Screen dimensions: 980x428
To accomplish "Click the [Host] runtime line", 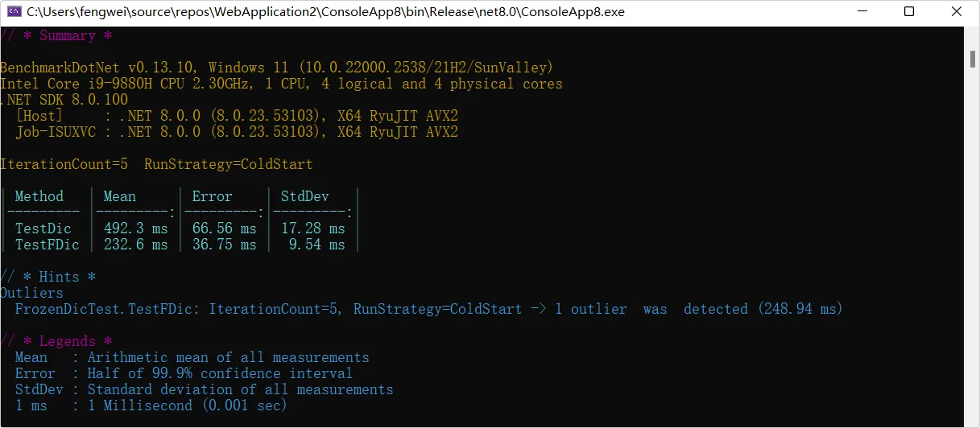I will pyautogui.click(x=237, y=116).
